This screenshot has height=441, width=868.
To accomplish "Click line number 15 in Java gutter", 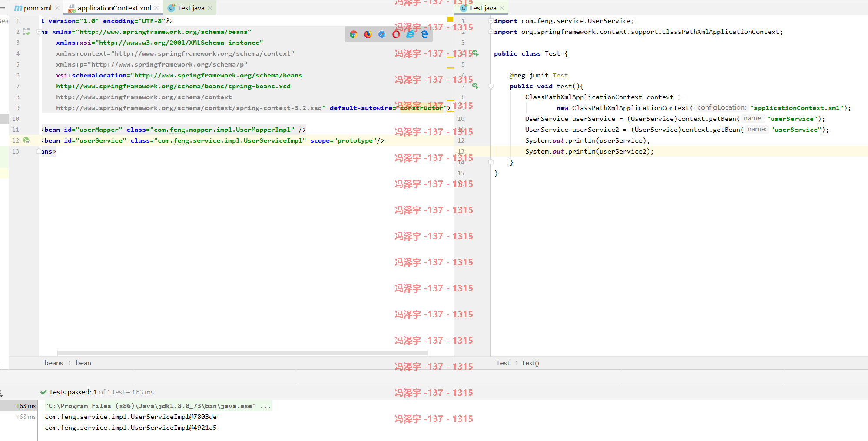I will tap(461, 173).
